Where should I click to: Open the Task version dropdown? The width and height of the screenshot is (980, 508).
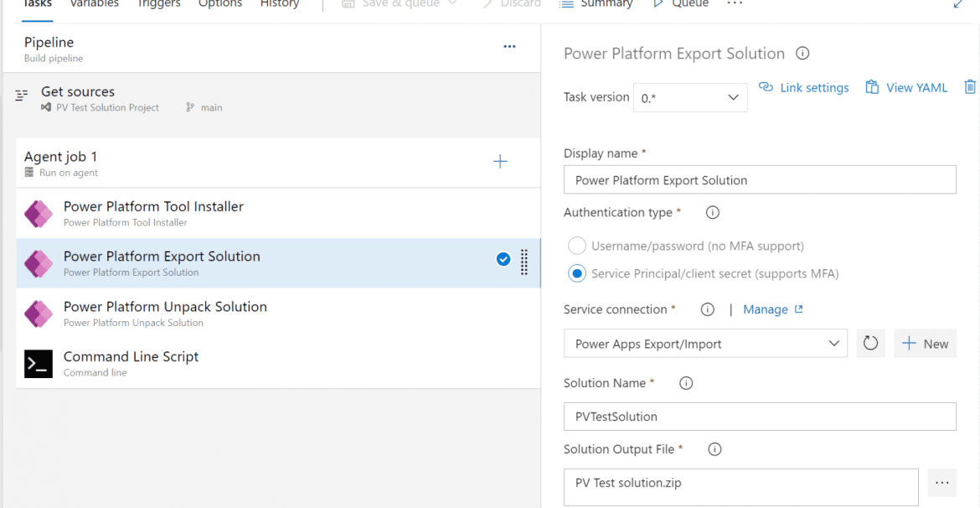pyautogui.click(x=690, y=97)
